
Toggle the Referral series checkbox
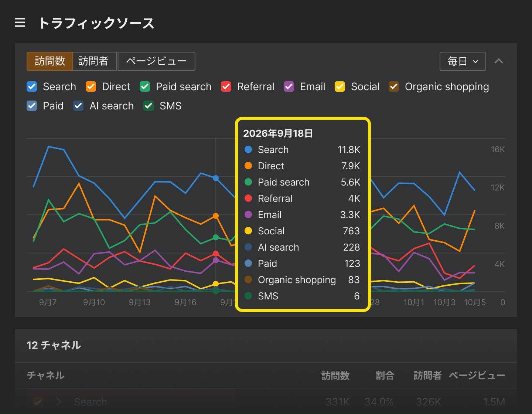(x=226, y=86)
